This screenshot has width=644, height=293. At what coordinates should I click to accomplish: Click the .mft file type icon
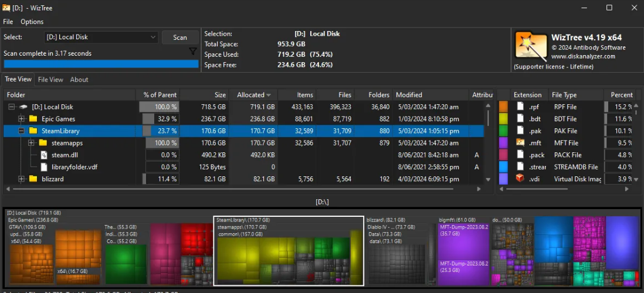[520, 143]
